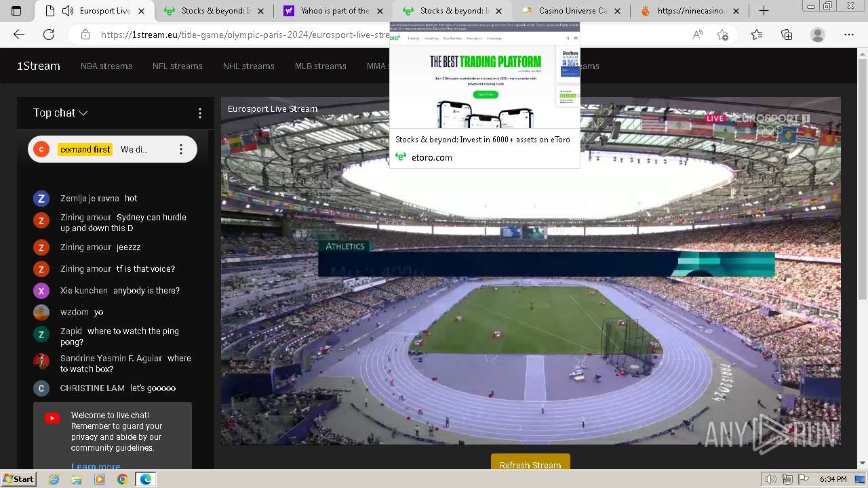Click the browser Back arrow
868x488 pixels.
click(19, 35)
